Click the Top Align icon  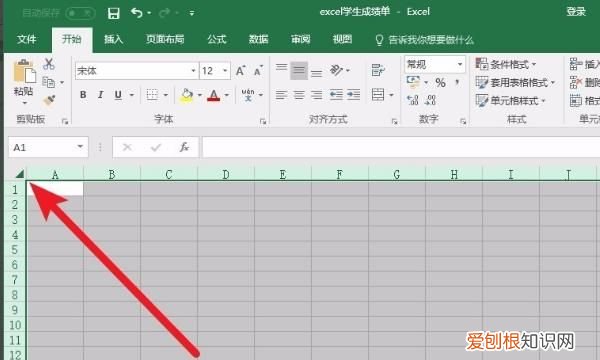281,68
